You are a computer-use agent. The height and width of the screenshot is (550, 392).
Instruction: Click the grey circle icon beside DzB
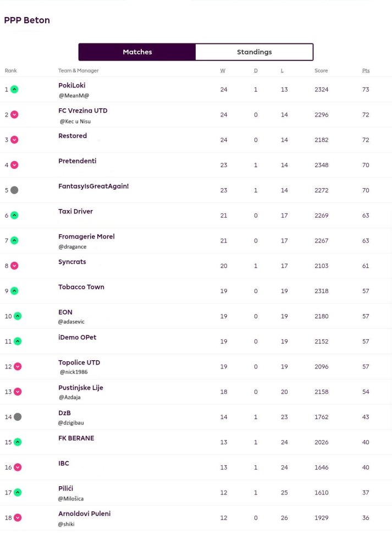[18, 417]
